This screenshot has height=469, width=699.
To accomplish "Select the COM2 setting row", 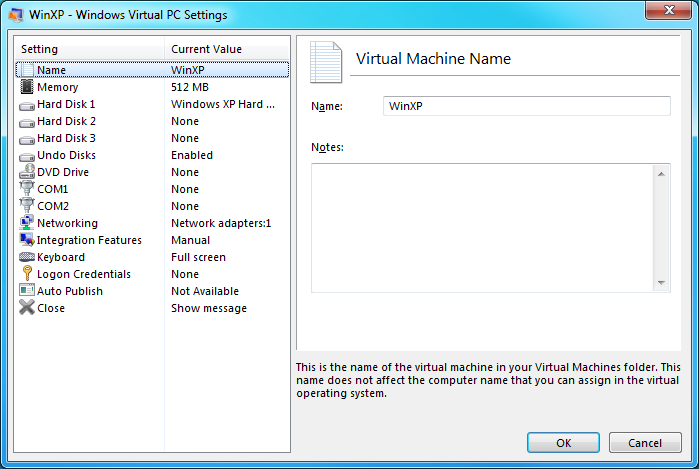I will (53, 206).
